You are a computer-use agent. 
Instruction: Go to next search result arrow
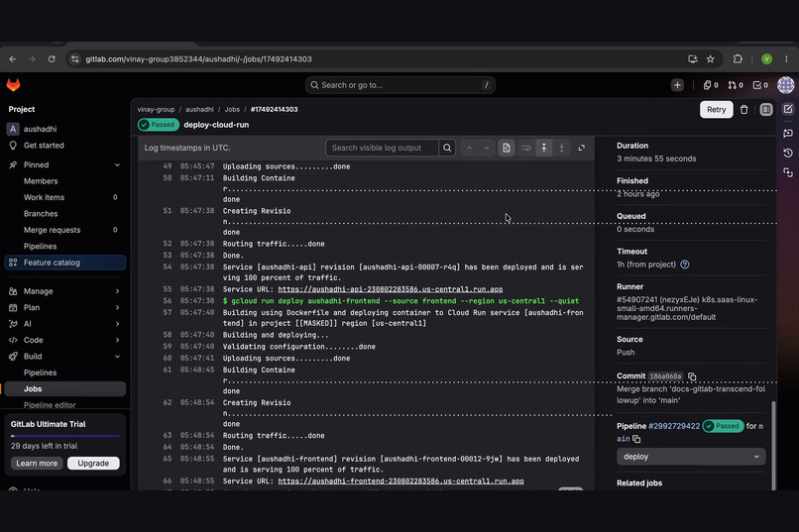click(487, 148)
